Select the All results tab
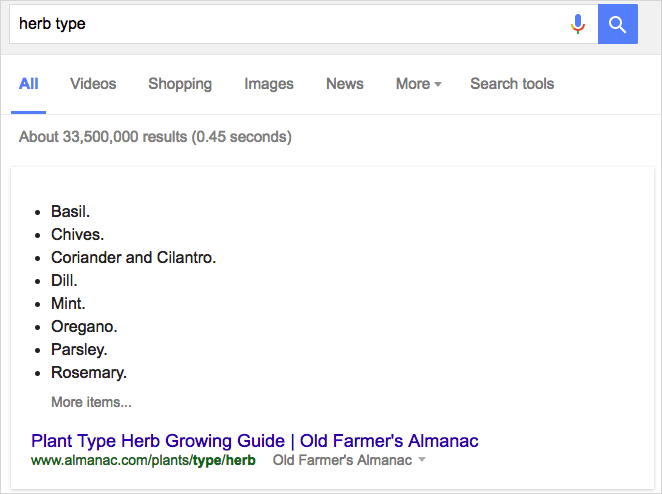This screenshot has width=662, height=494. [29, 84]
